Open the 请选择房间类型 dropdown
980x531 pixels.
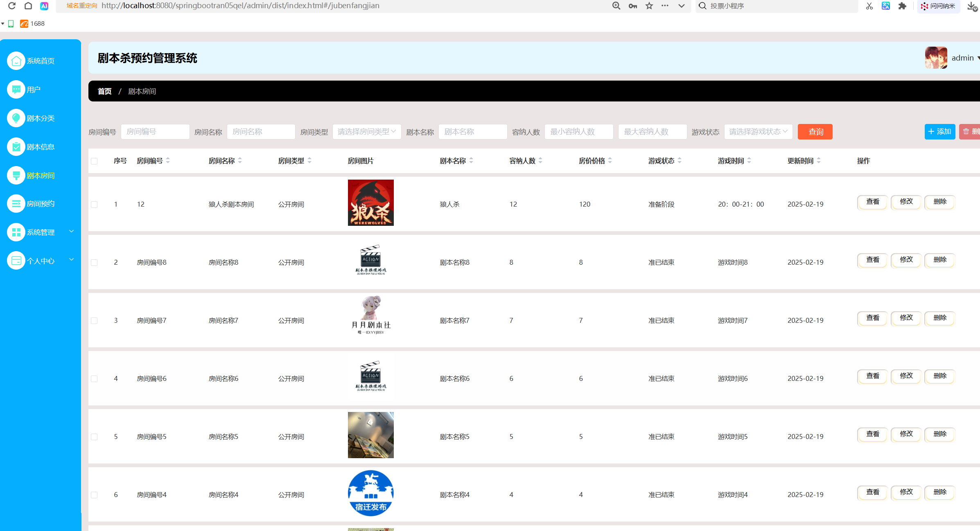pos(366,132)
